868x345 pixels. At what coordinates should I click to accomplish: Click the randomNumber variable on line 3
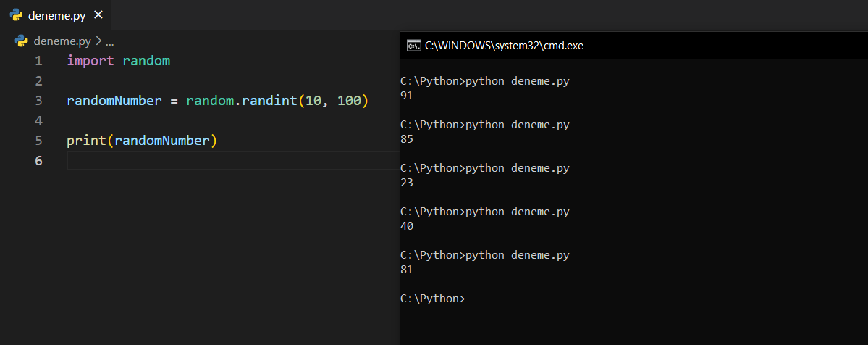[114, 101]
